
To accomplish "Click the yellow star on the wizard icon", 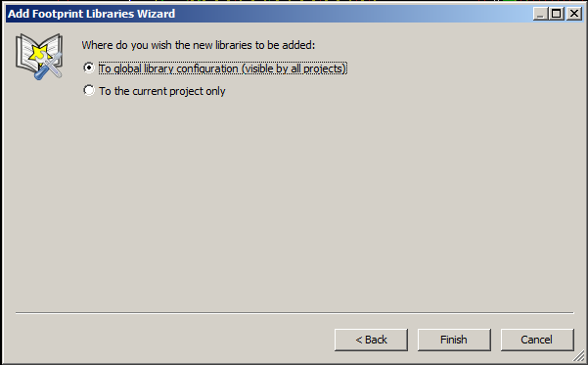I will tap(38, 54).
